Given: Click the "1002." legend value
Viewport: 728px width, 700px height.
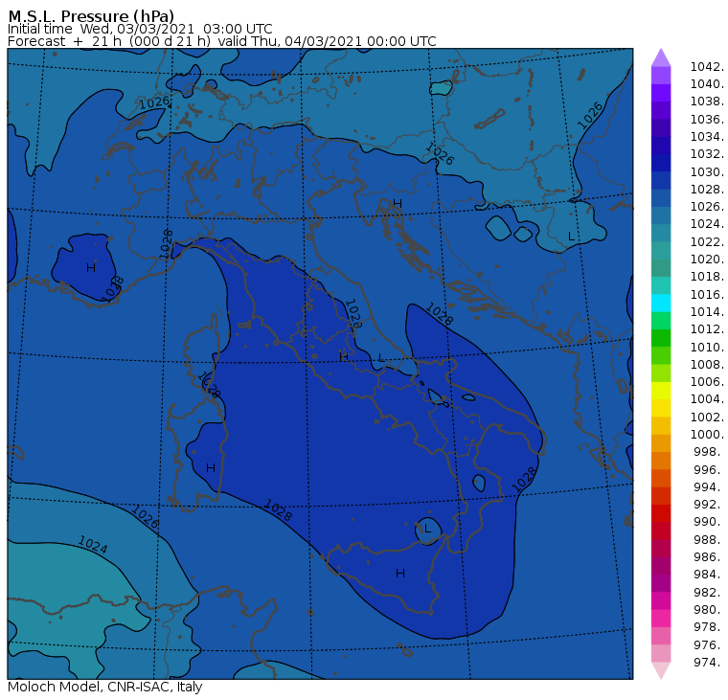Looking at the screenshot, I should [707, 417].
